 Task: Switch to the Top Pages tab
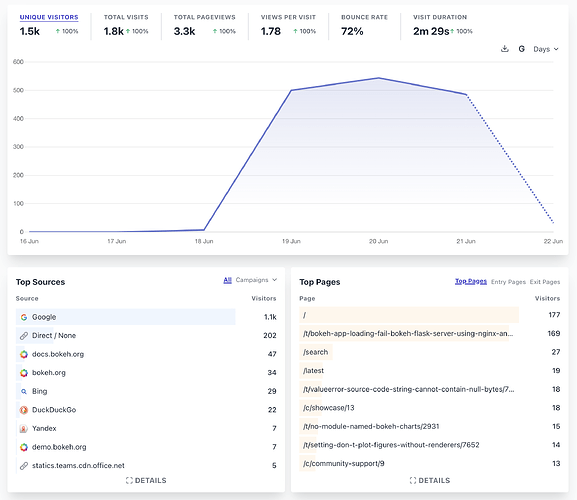coord(471,281)
